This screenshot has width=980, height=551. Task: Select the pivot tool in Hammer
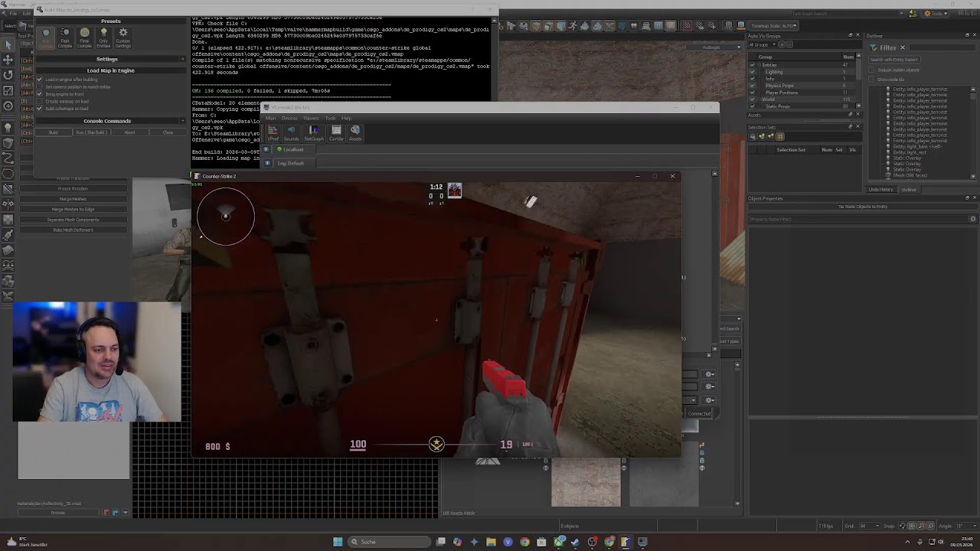(x=8, y=106)
